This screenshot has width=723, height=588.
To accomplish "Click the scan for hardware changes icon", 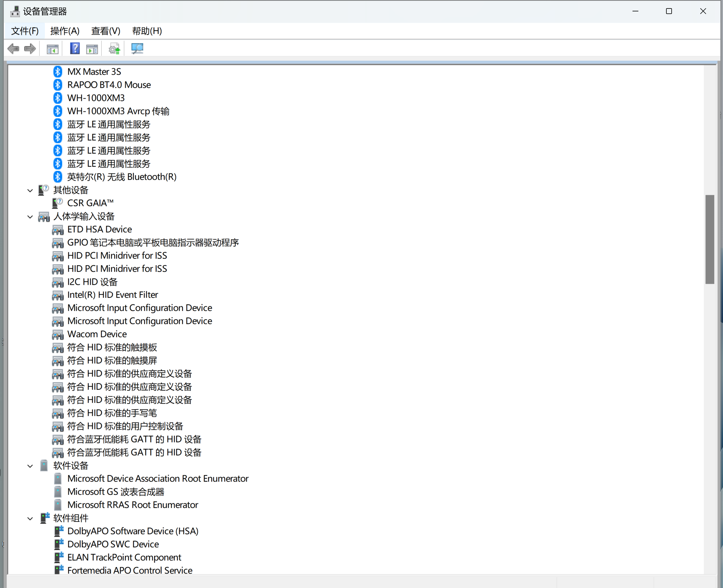I will pyautogui.click(x=137, y=48).
